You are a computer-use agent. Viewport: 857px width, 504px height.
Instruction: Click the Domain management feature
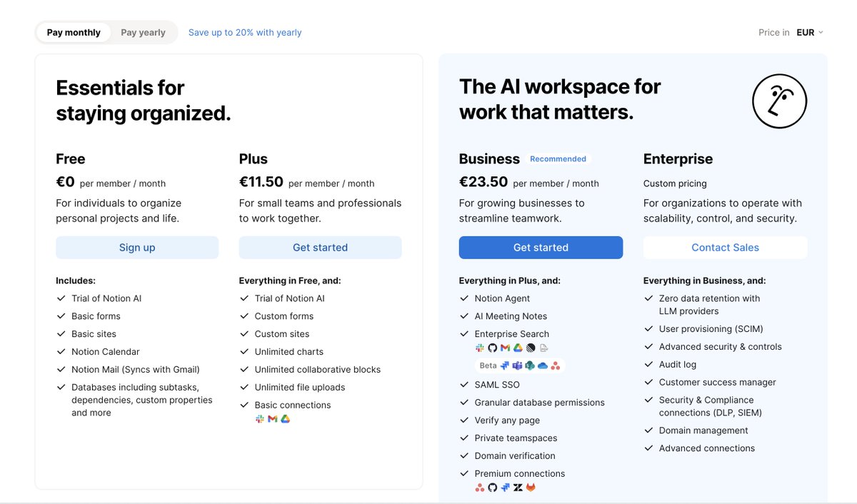click(703, 430)
